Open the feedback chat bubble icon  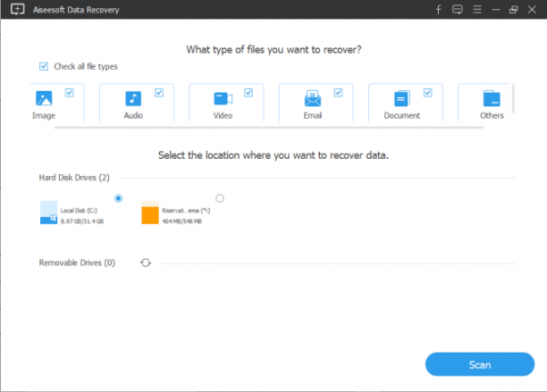tap(458, 10)
